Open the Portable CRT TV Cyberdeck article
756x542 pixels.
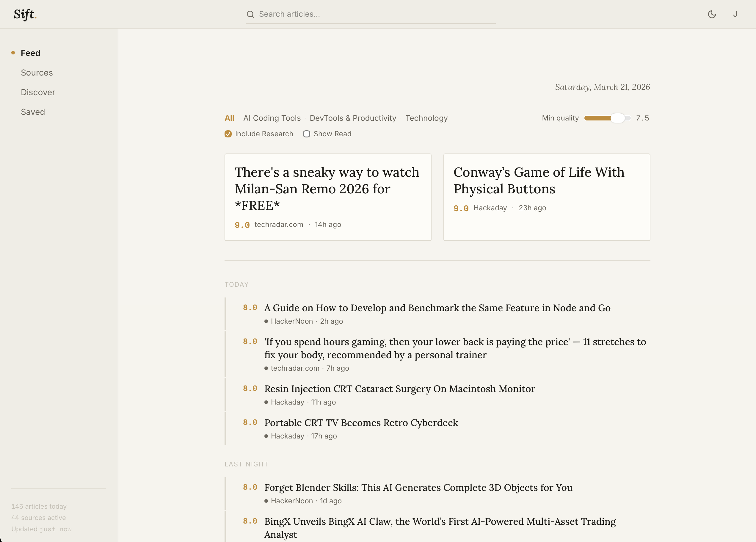pyautogui.click(x=361, y=423)
